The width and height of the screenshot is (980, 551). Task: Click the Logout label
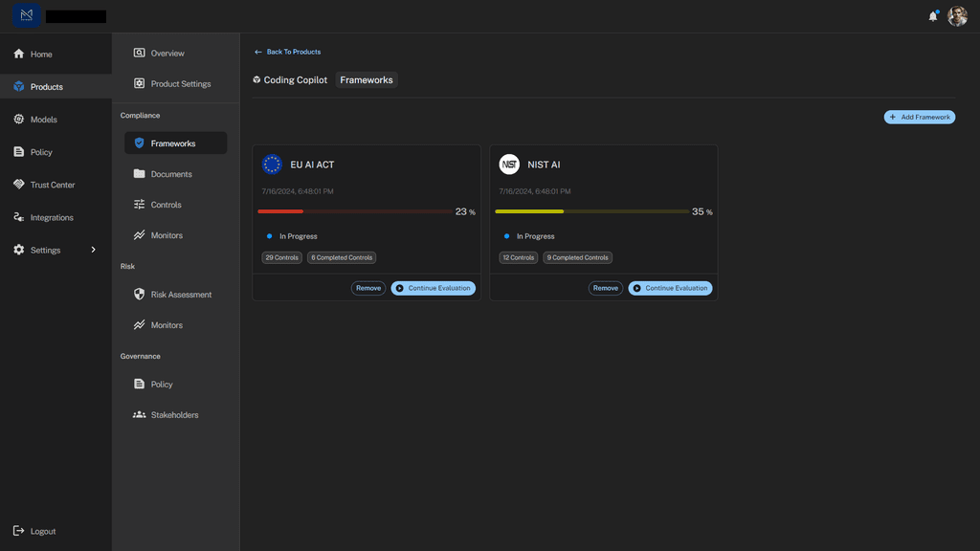point(43,531)
